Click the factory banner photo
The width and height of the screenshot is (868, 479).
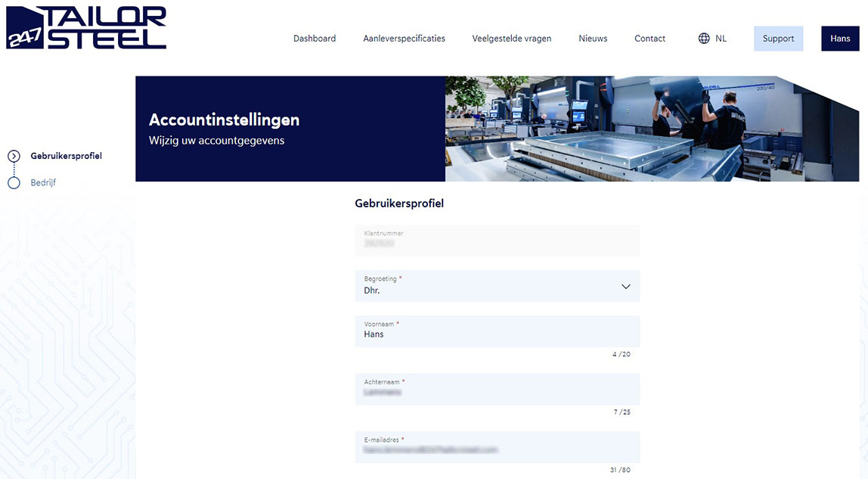click(650, 129)
